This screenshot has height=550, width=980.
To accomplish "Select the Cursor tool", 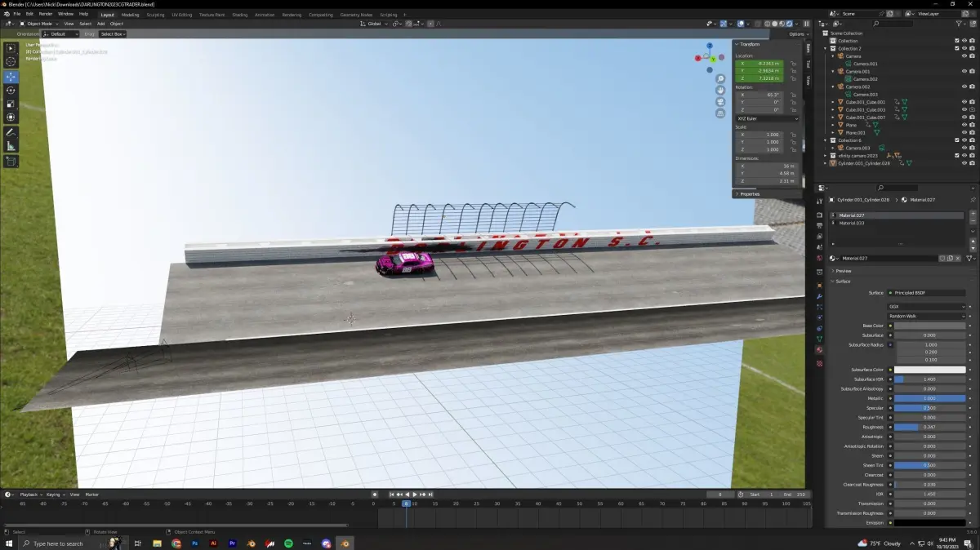I will pyautogui.click(x=11, y=61).
